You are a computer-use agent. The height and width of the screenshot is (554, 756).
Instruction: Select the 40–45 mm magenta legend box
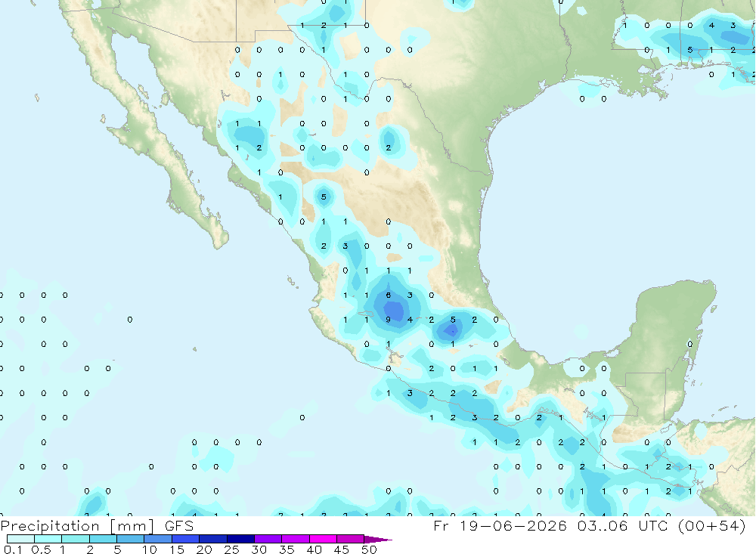[x=323, y=539]
